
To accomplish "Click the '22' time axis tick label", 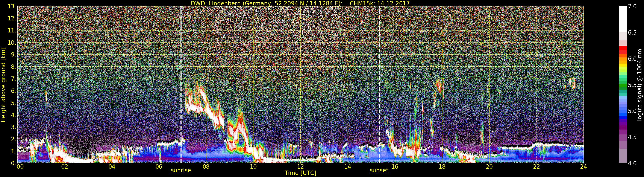I will pos(536,167).
